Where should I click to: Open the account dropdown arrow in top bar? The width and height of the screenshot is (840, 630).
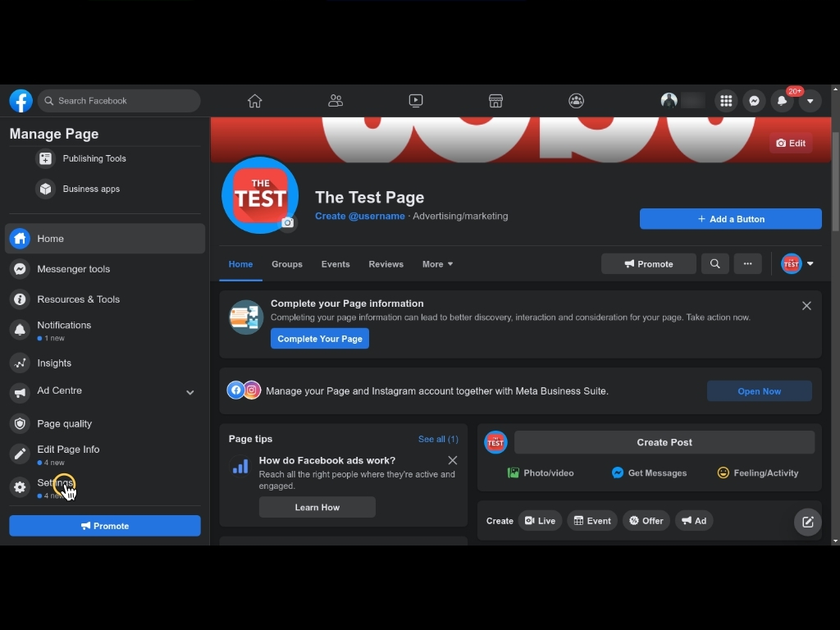810,101
